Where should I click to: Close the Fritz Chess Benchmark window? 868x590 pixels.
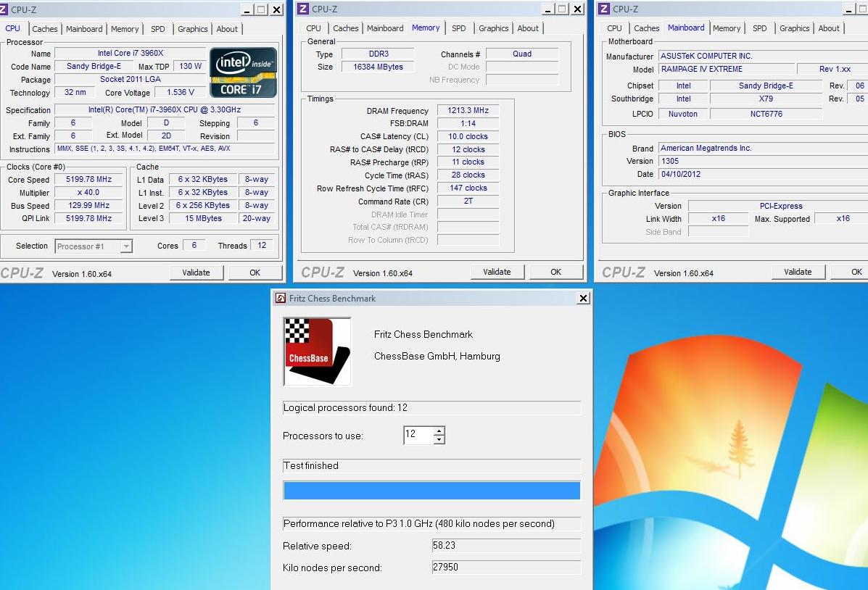583,299
